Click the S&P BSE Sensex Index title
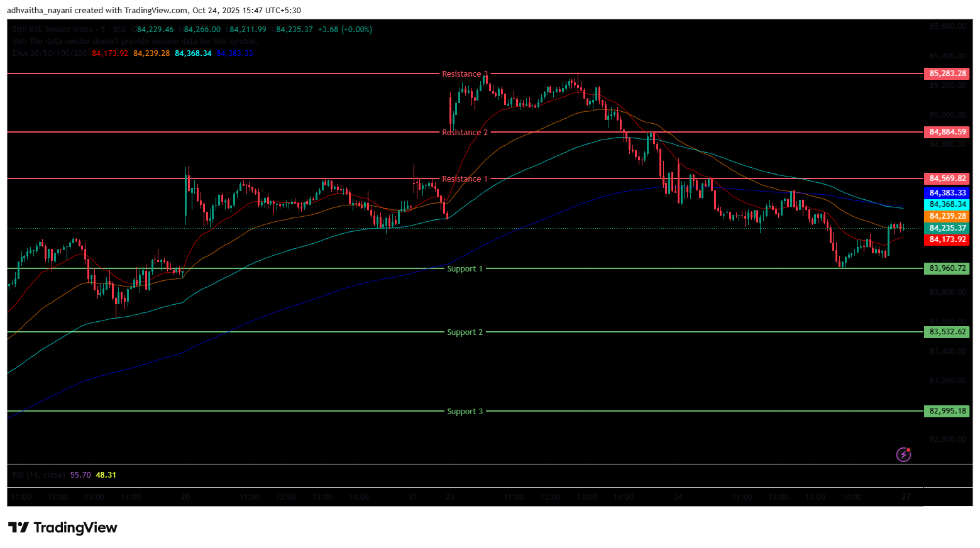 click(53, 30)
